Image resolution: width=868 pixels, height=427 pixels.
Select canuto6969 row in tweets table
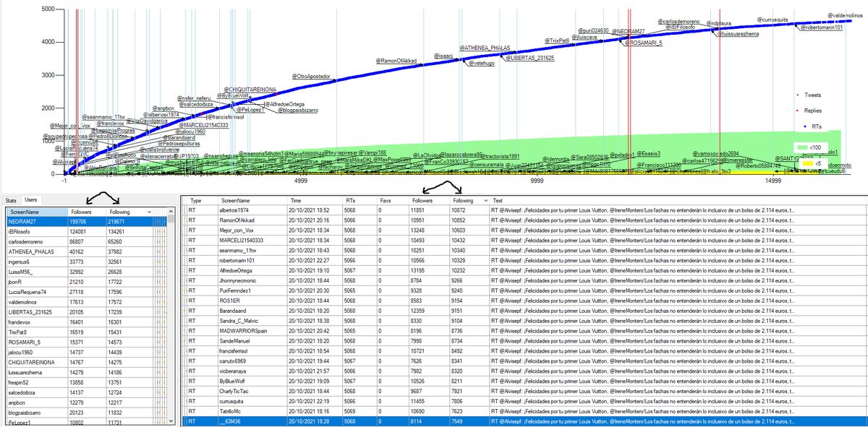tap(526, 361)
